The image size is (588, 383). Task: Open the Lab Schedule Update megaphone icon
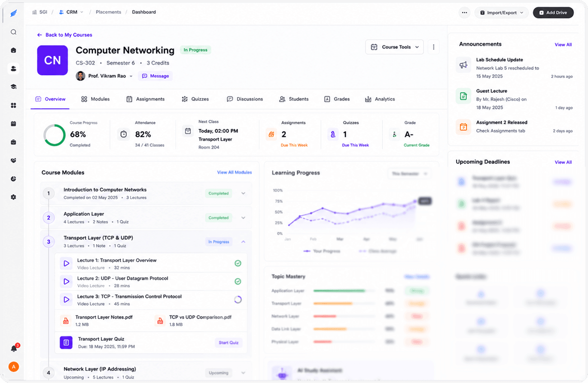point(463,65)
